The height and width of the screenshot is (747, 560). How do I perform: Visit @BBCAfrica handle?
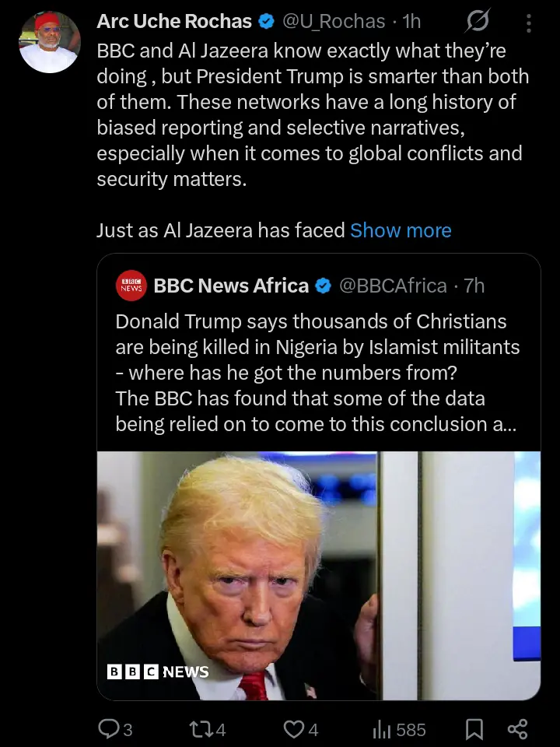click(x=392, y=286)
